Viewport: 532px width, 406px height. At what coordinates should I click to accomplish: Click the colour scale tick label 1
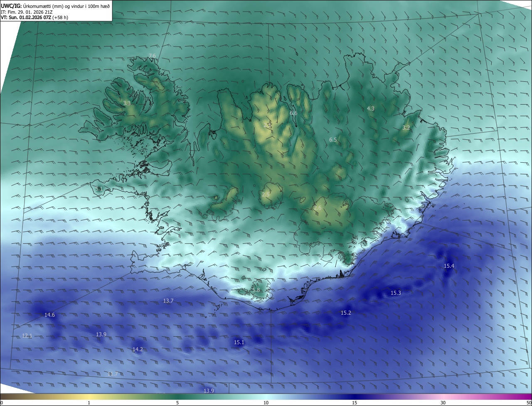click(89, 403)
